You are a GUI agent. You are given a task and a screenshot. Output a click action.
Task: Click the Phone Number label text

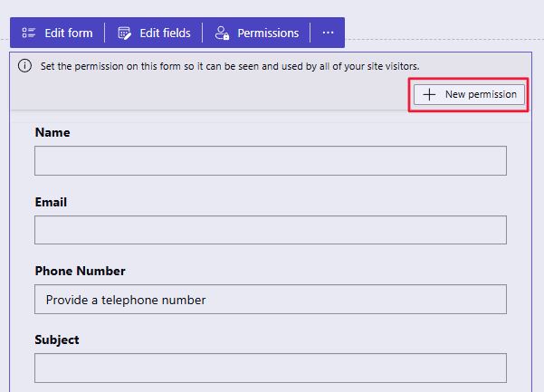click(80, 271)
